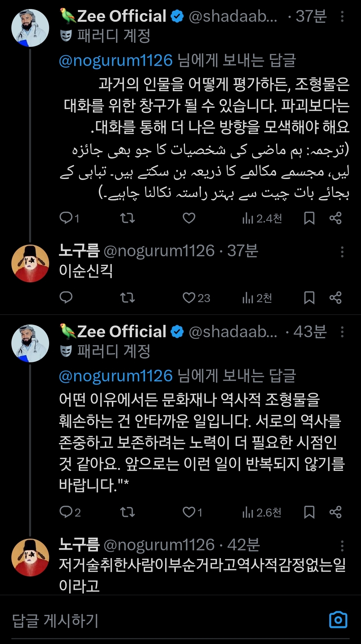The width and height of the screenshot is (361, 644).
Task: Open 노구름 avatar next to 이순신킥 tweet
Action: 30,264
